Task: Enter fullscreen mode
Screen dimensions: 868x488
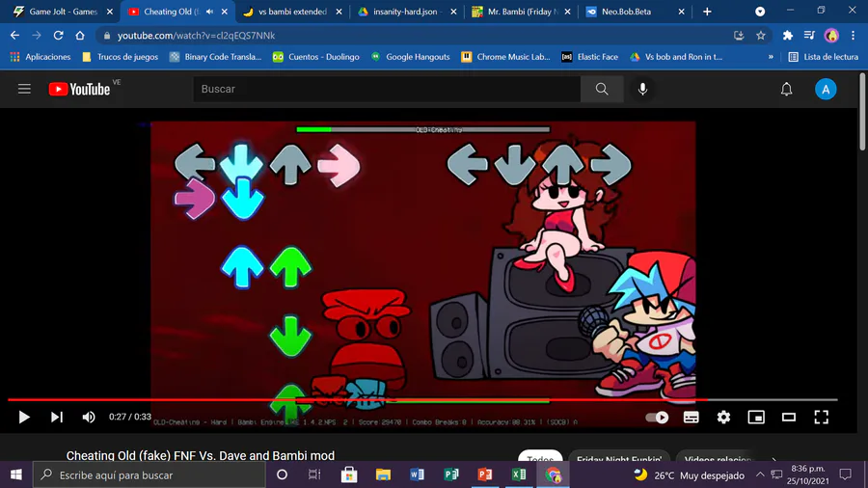Action: 822,418
